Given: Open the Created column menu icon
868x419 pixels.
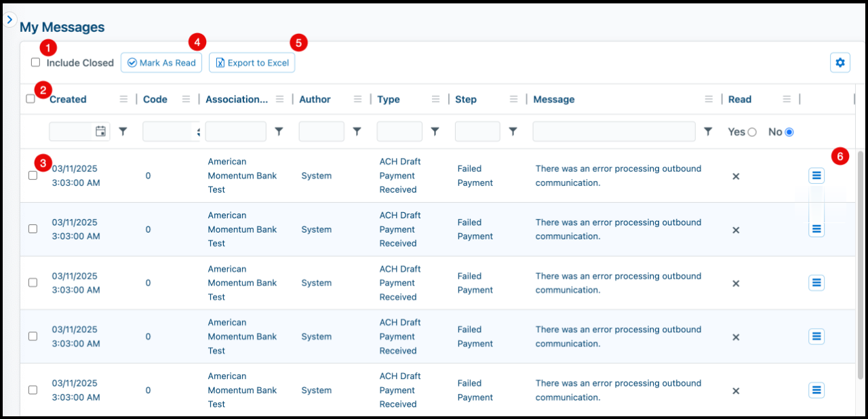Looking at the screenshot, I should 123,99.
